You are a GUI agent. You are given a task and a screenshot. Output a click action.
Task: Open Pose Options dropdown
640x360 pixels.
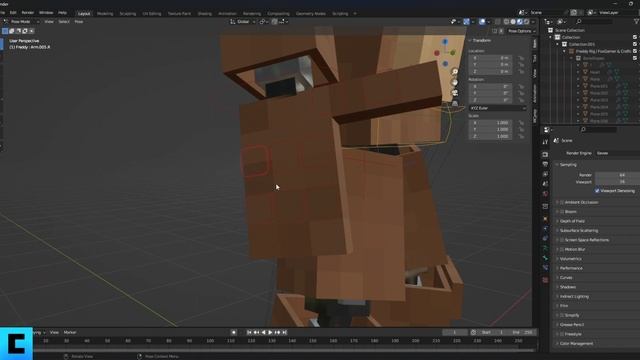pyautogui.click(x=522, y=31)
